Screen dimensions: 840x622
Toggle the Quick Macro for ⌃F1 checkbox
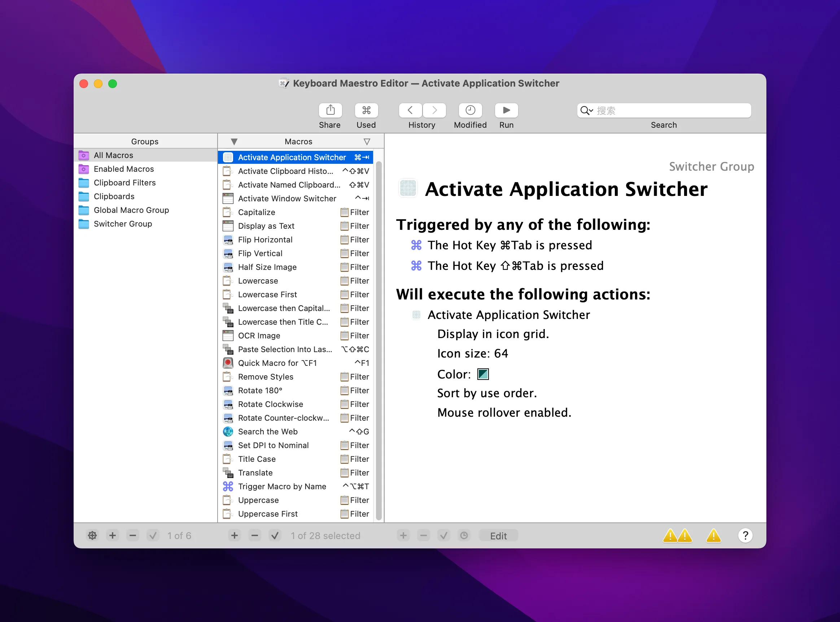(227, 363)
